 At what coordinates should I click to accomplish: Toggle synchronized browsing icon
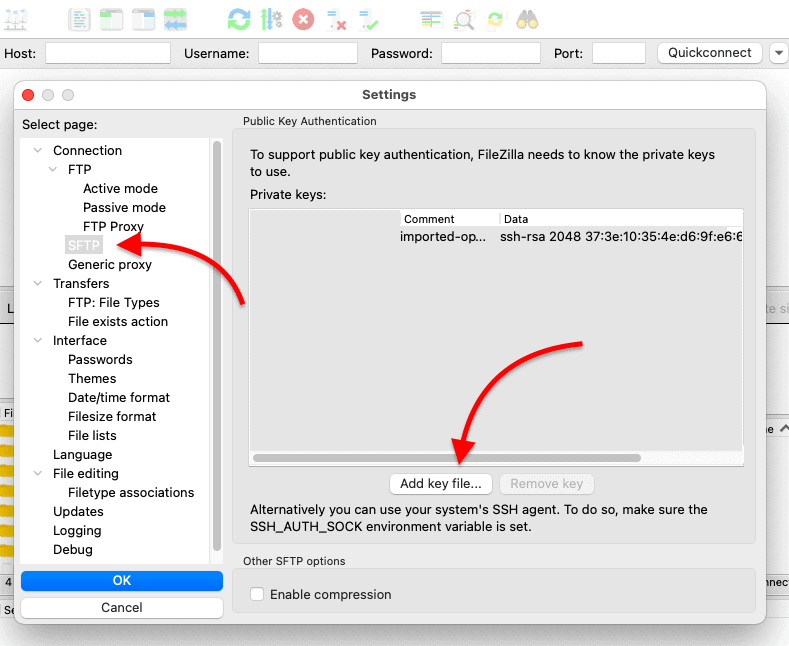pos(496,20)
